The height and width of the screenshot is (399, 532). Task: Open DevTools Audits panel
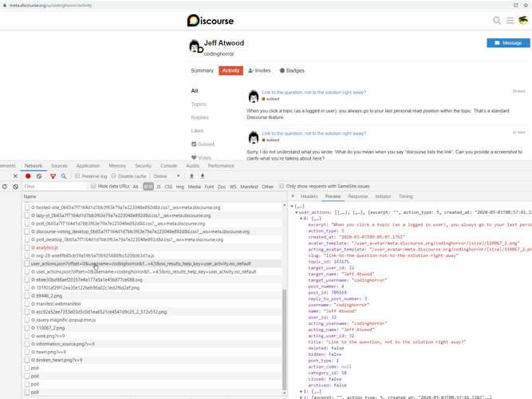pyautogui.click(x=192, y=166)
